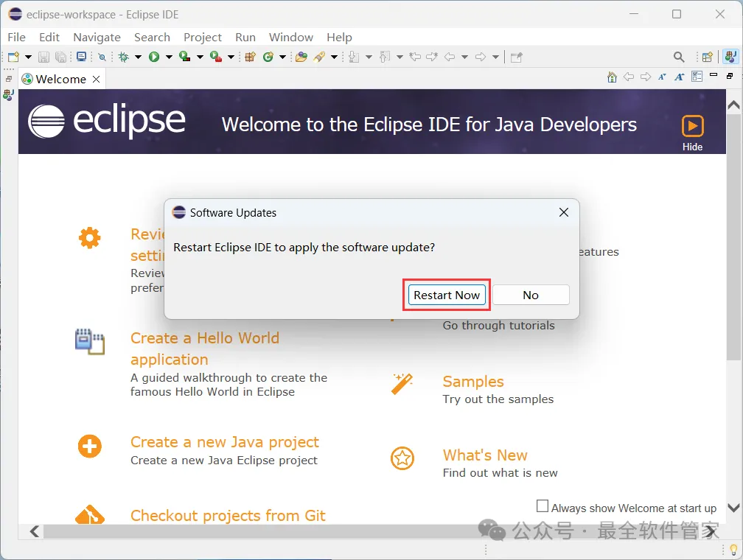Open the Edit menu
The height and width of the screenshot is (560, 743).
(x=49, y=37)
